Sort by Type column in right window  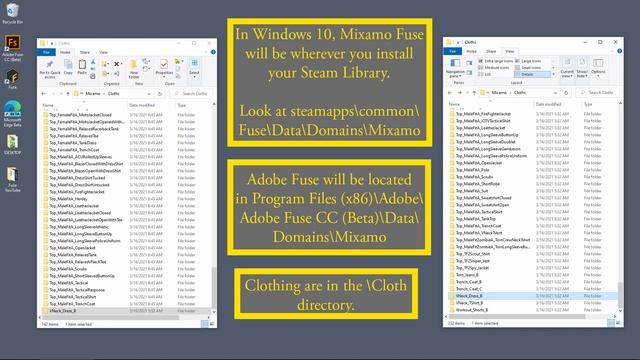point(588,104)
